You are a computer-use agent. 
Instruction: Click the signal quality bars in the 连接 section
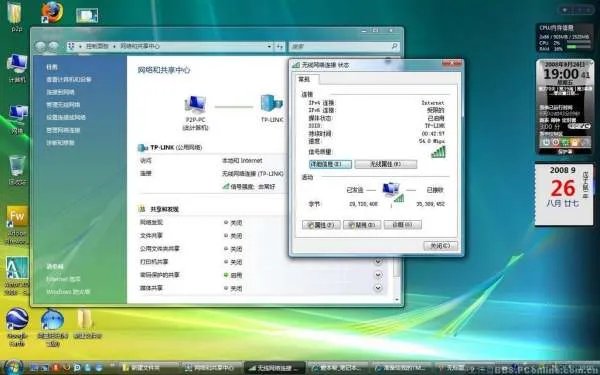pos(438,152)
